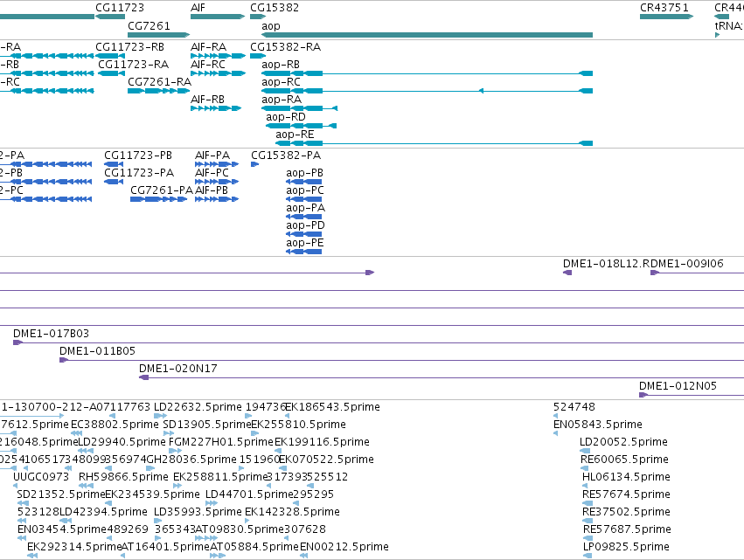Screen dimensions: 744x560
Task: Click the aop-PD protein label
Action: pyautogui.click(x=305, y=225)
